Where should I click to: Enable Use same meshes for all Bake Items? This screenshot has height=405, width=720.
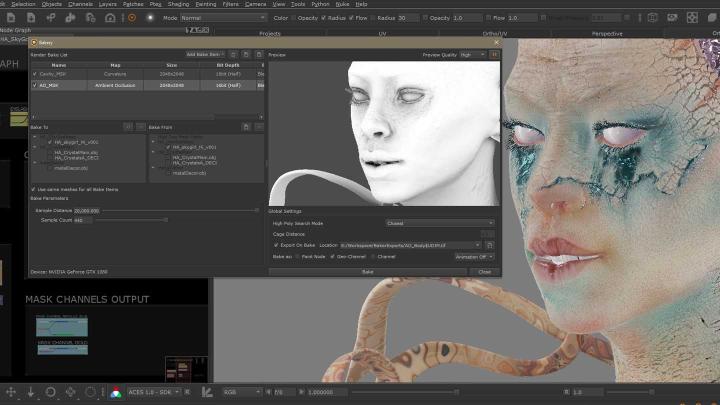click(35, 189)
